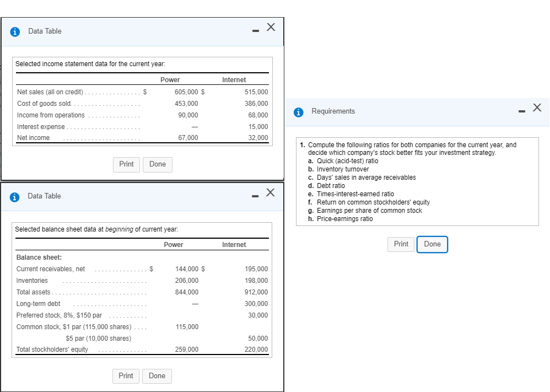This screenshot has height=392, width=550.
Task: Minimize the income statement Data Table window
Action: [255, 31]
